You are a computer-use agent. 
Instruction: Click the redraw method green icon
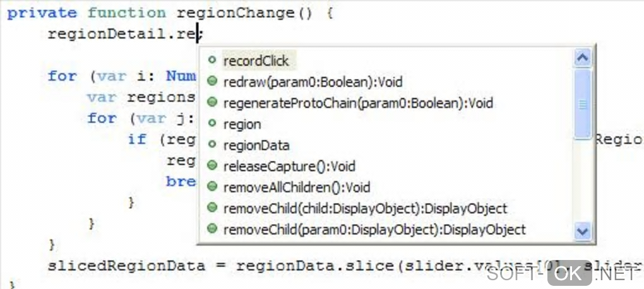(x=212, y=81)
